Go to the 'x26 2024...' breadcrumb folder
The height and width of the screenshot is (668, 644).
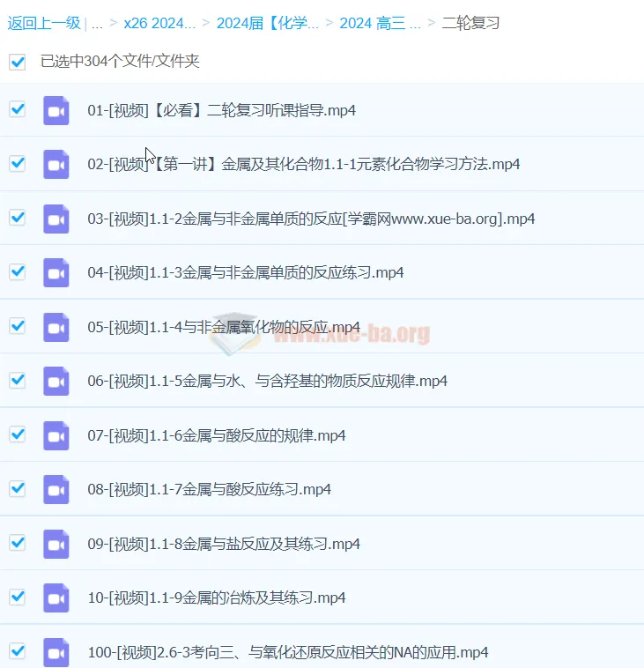point(159,23)
